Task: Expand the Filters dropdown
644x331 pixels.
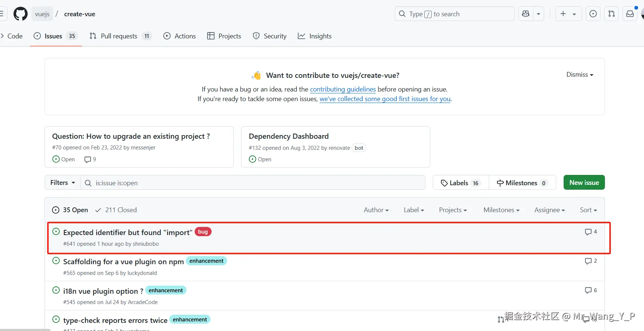Action: [x=63, y=183]
